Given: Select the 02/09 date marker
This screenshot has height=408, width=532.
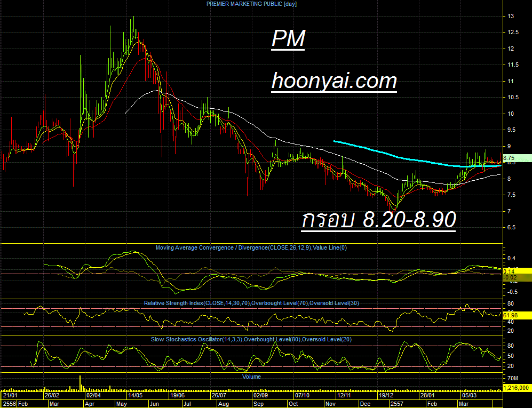Looking at the screenshot, I should (260, 395).
